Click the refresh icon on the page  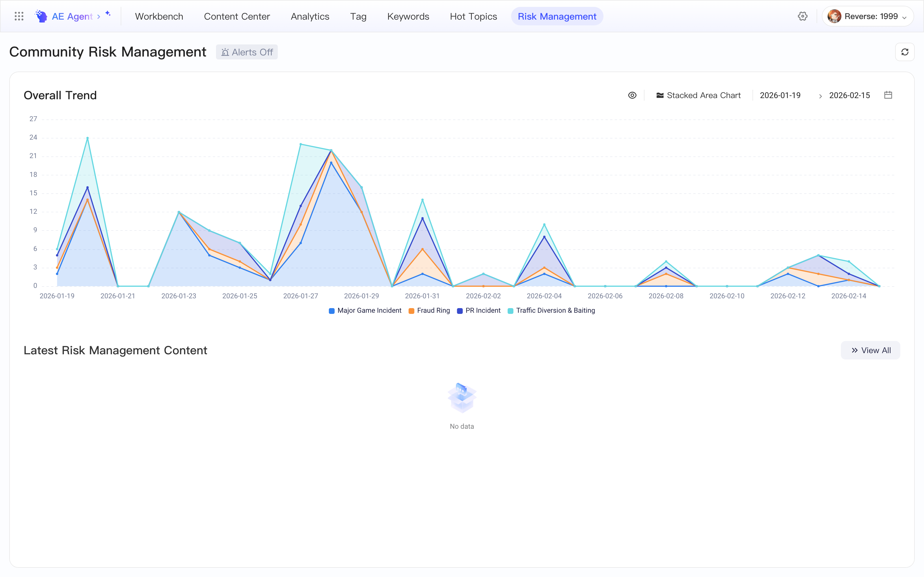click(905, 52)
